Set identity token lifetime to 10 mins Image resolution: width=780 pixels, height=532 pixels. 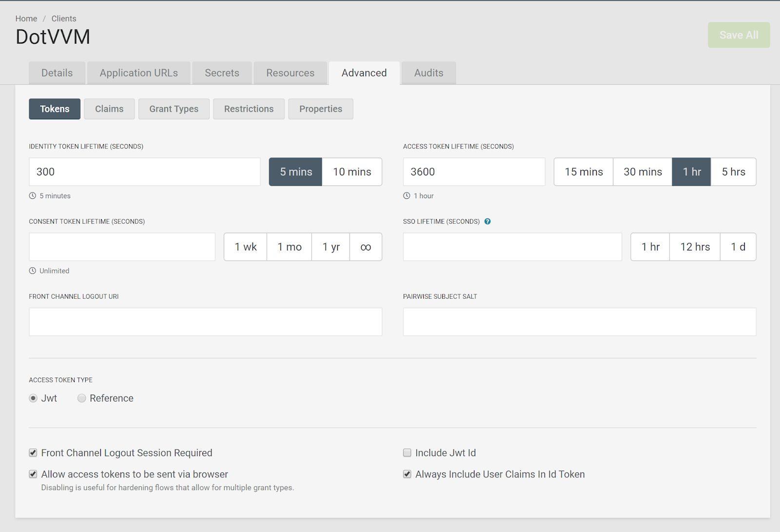[x=352, y=172]
